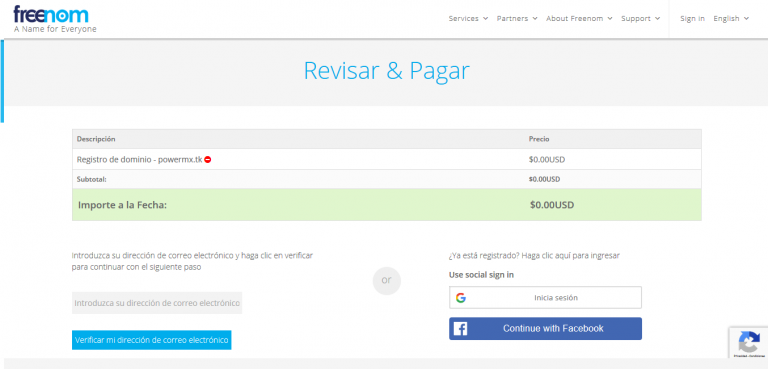Viewport: 768px width, 369px height.
Task: Click the 'Subtotal:' label
Action: 92,179
